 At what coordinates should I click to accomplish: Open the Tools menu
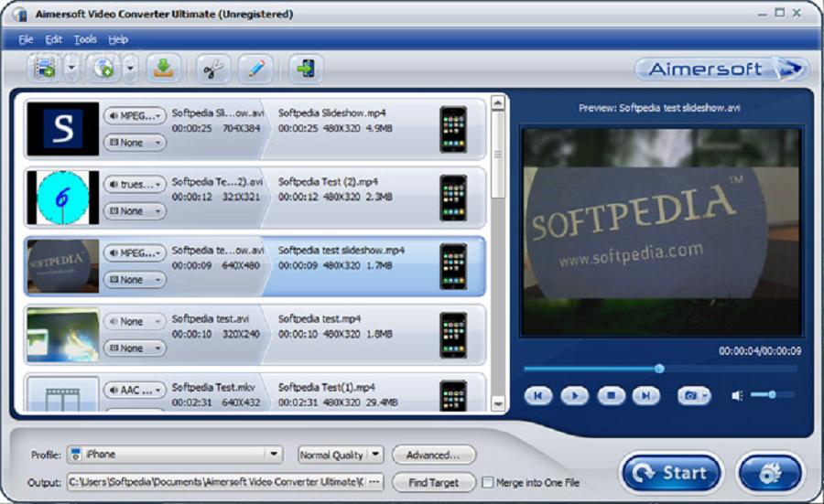[x=85, y=39]
